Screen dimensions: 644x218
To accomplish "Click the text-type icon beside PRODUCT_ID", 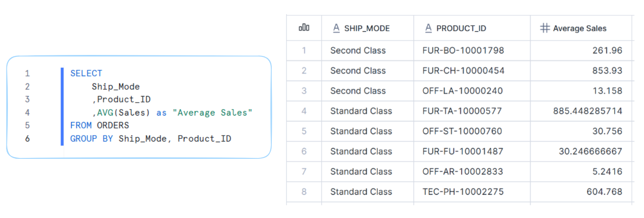I will pos(429,28).
